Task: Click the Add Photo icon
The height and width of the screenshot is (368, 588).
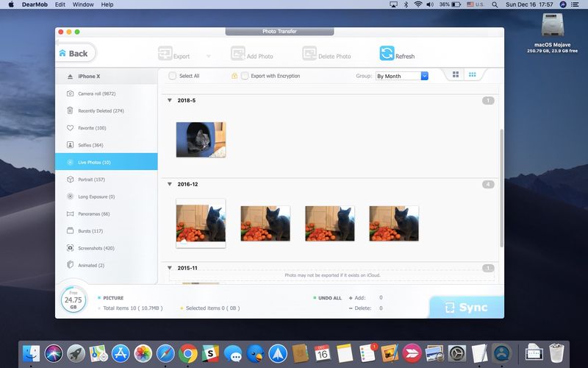Action: click(237, 53)
